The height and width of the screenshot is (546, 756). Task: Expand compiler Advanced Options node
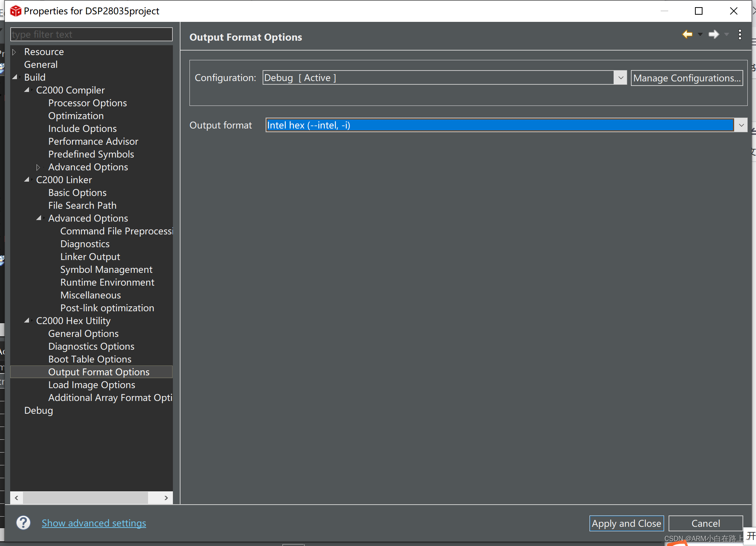click(x=38, y=167)
